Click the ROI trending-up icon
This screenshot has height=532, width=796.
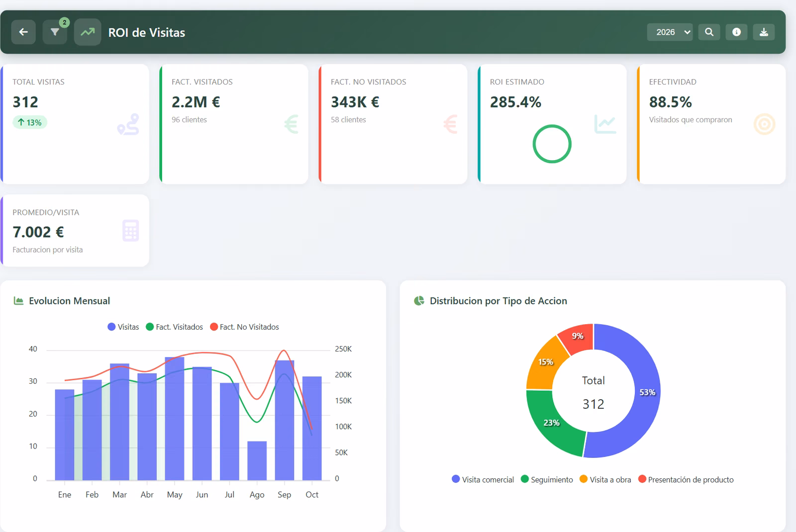88,32
